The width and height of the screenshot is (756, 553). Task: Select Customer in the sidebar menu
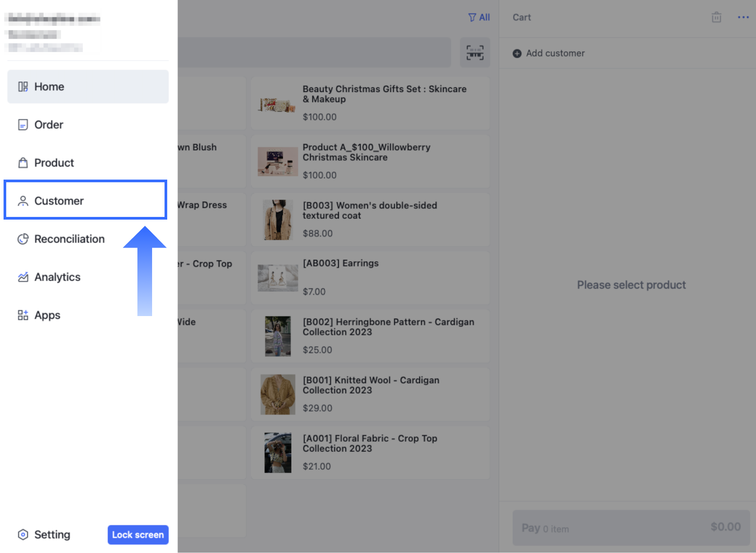(85, 200)
